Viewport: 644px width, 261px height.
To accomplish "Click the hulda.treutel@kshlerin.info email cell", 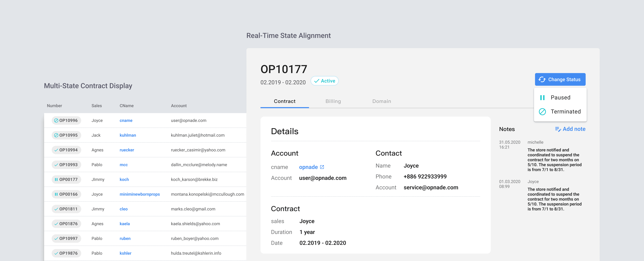I will click(196, 253).
